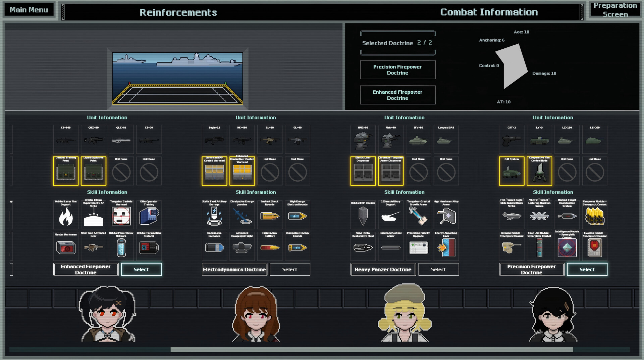This screenshot has width=644, height=360.
Task: Click the QBZ-50 weapon thumbnail
Action: pos(94,140)
